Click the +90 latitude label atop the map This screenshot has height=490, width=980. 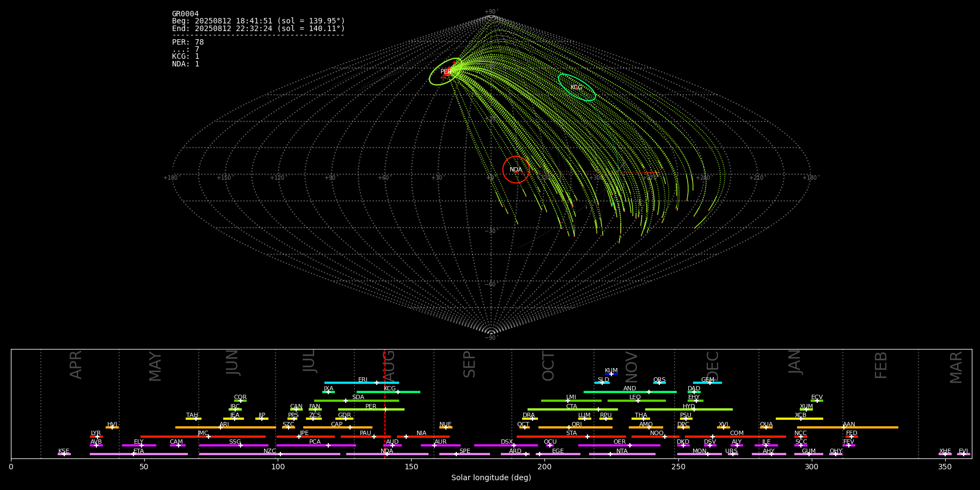point(491,12)
